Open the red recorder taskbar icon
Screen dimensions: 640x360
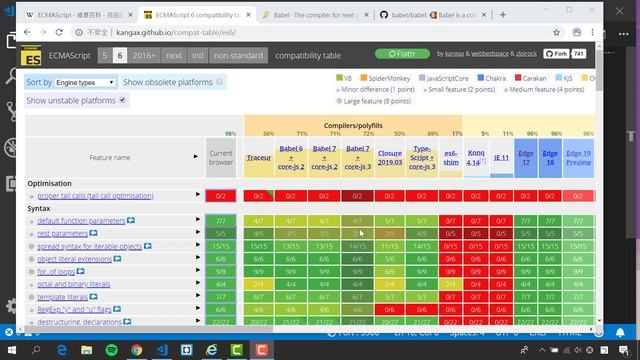coord(262,350)
